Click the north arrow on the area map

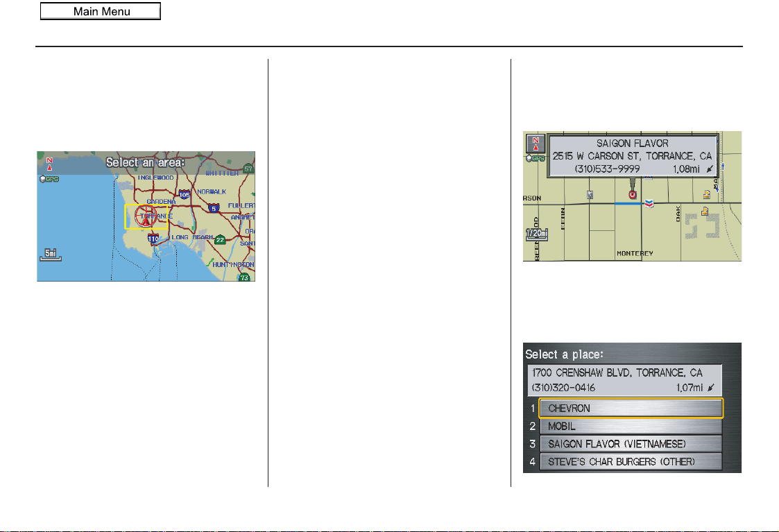click(x=49, y=164)
